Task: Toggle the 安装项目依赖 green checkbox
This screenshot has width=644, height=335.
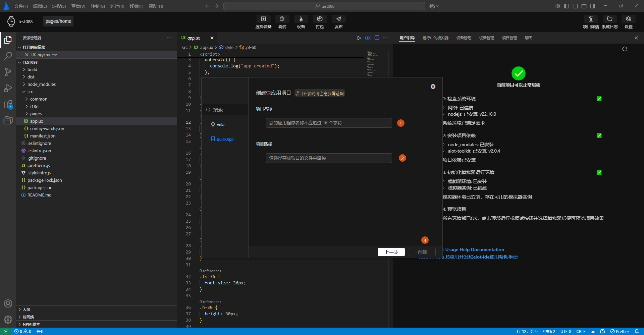Action: point(599,135)
